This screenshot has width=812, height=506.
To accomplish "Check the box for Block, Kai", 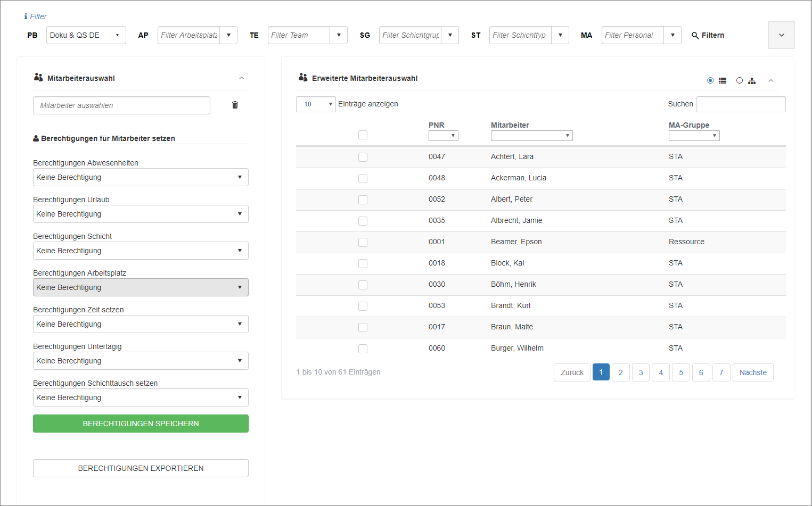I will pyautogui.click(x=363, y=263).
